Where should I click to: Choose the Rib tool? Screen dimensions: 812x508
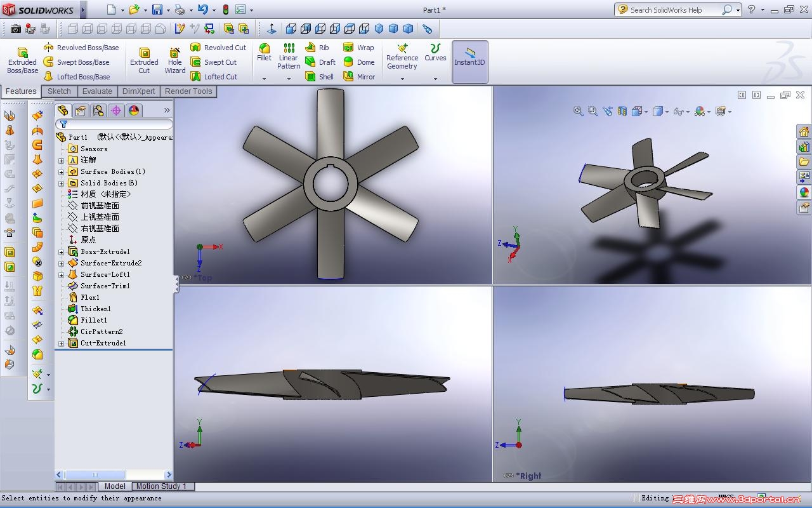coord(317,48)
